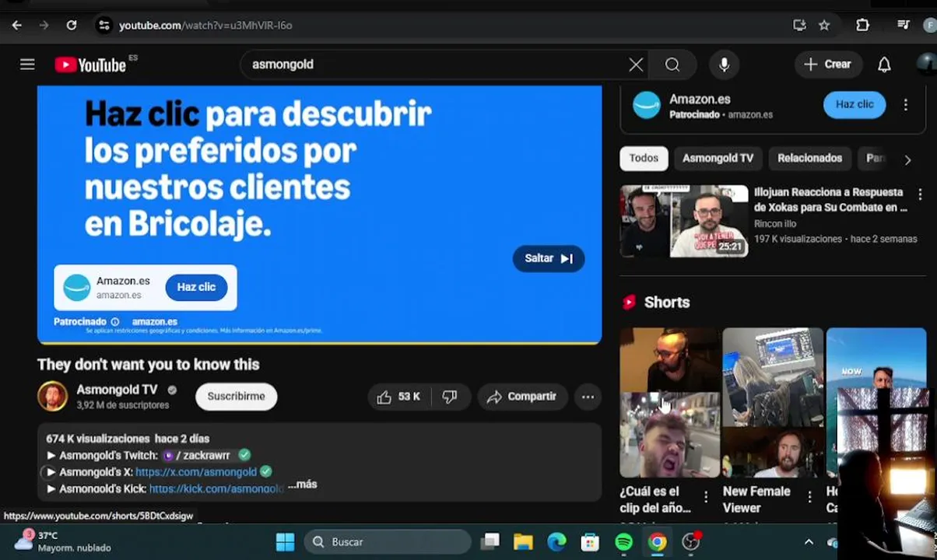Select the Relacionados filter chip
Screen dimensions: 937x560
[x=809, y=158]
